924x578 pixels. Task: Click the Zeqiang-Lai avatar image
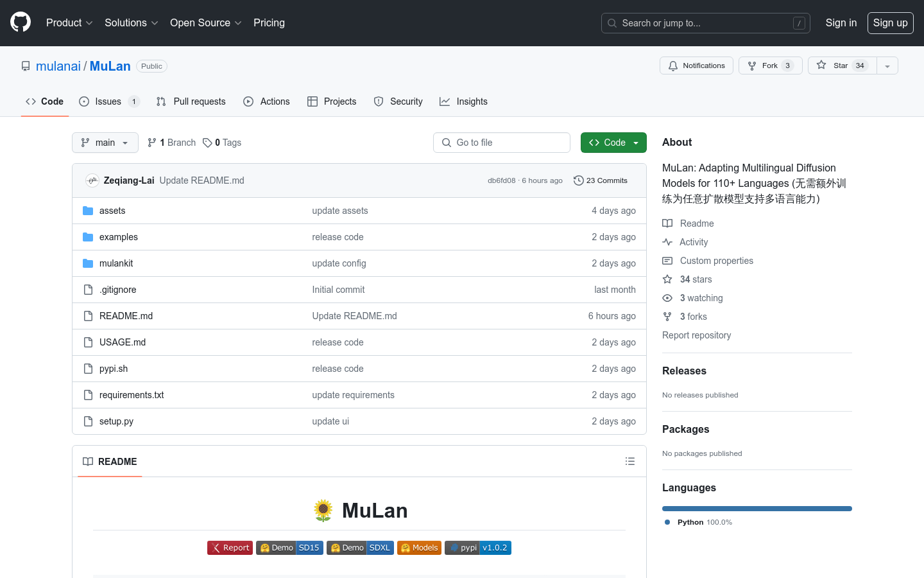click(92, 180)
